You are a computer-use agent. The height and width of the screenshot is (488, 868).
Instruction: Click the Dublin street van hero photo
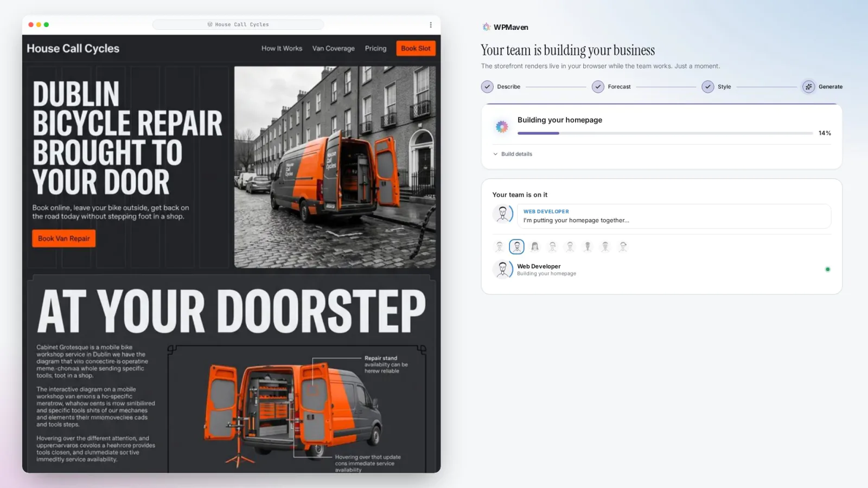[x=335, y=167]
